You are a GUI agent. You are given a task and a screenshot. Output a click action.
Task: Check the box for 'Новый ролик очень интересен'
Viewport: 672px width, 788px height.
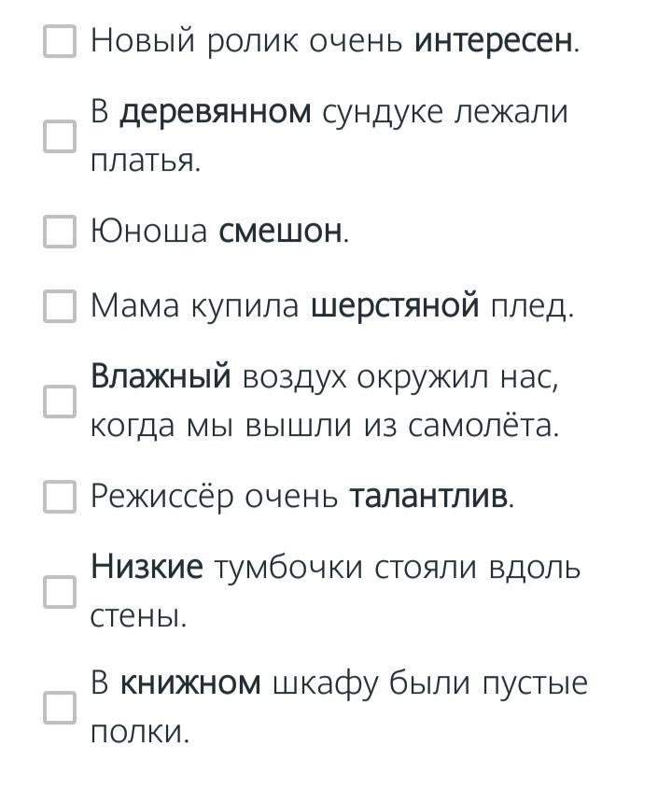point(60,41)
